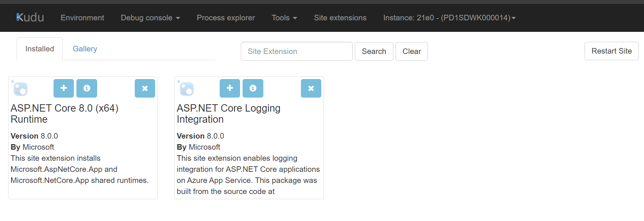Open Process explorer
The height and width of the screenshot is (221, 644).
[x=226, y=18]
